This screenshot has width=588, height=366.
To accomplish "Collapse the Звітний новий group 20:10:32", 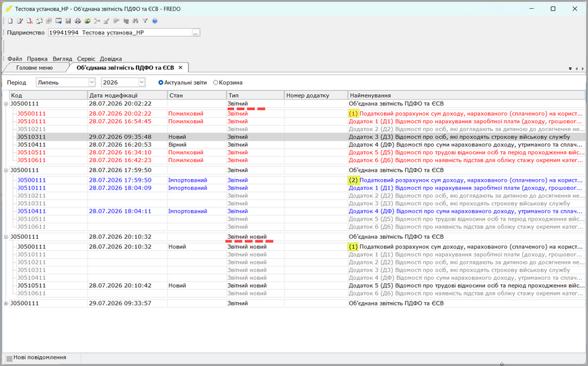I will click(6, 237).
